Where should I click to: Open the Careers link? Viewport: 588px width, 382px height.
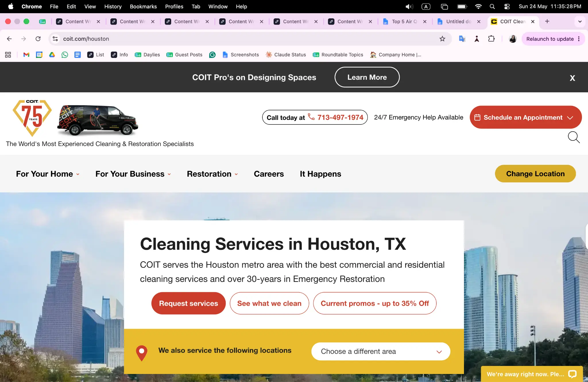point(269,174)
